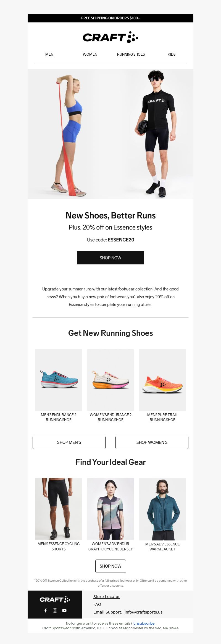Open the RUNNING SHOES menu item
221x644 pixels.
131,54
